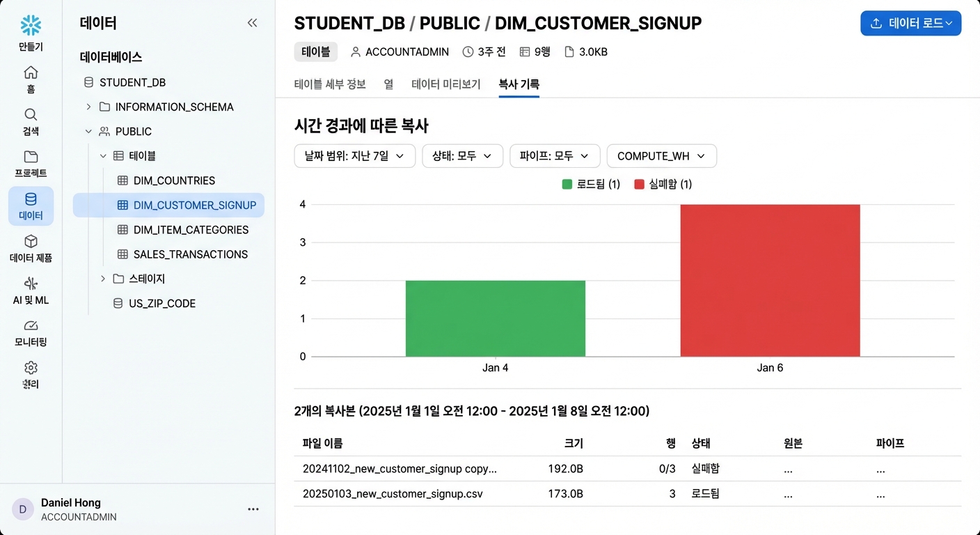
Task: Open the 홈 home icon in sidebar
Action: point(31,72)
